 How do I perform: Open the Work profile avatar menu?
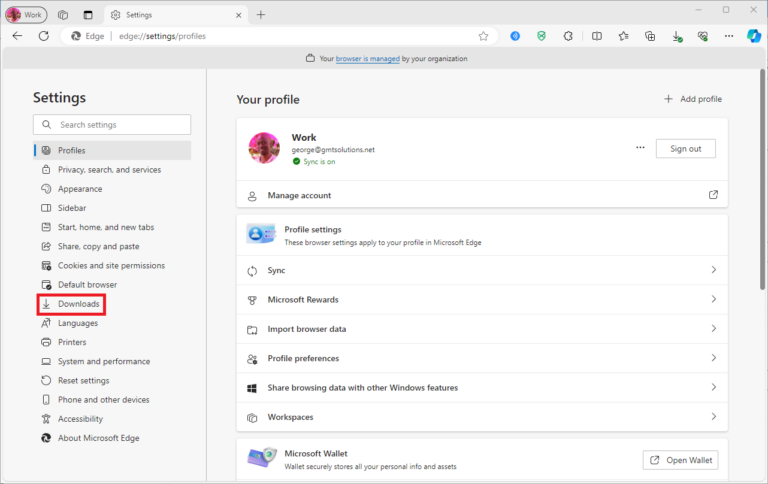pos(26,15)
